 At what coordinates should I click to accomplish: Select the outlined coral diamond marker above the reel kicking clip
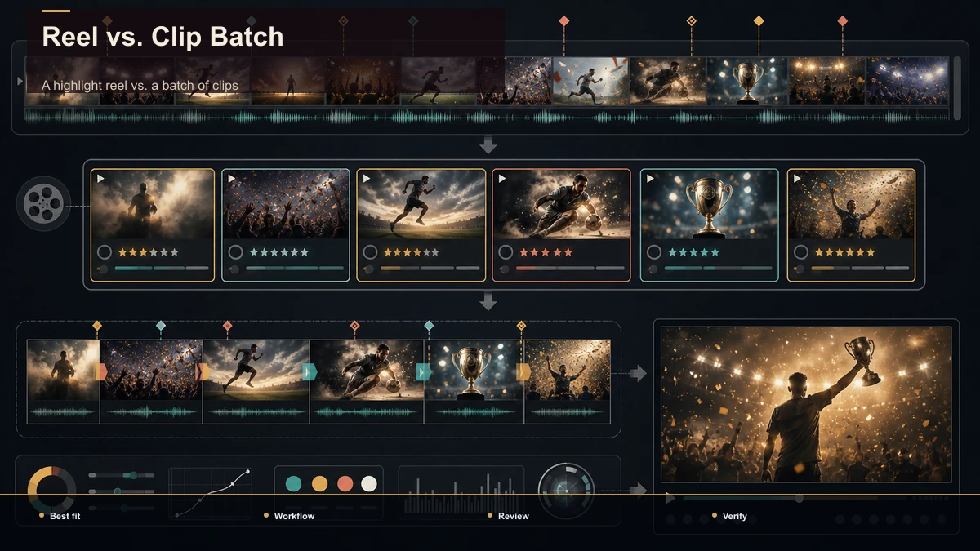point(354,326)
